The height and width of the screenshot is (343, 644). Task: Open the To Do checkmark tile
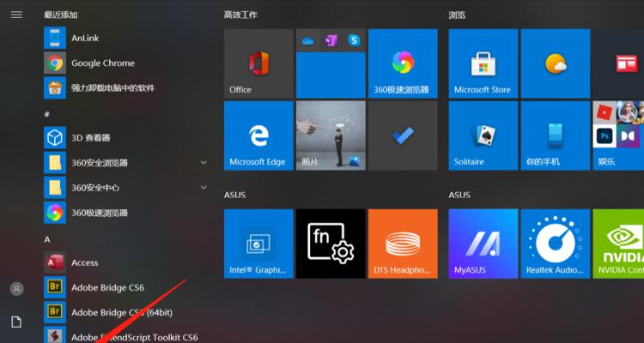tap(403, 135)
